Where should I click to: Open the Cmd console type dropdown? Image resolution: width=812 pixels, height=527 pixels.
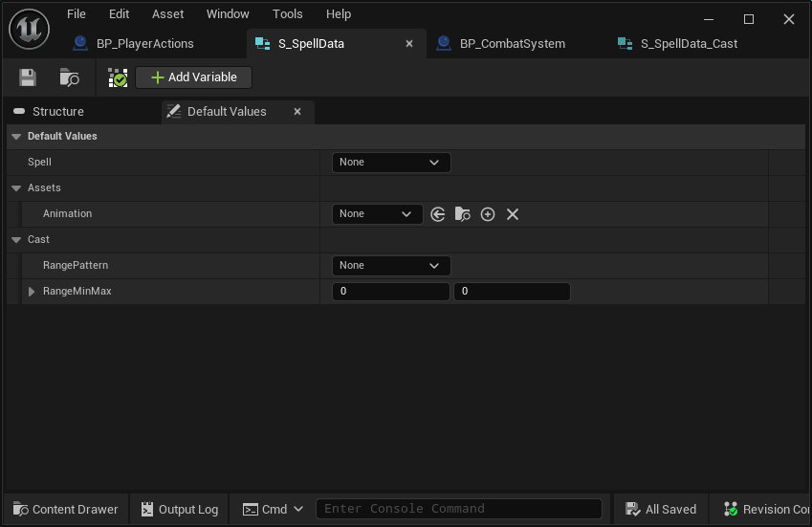click(273, 510)
